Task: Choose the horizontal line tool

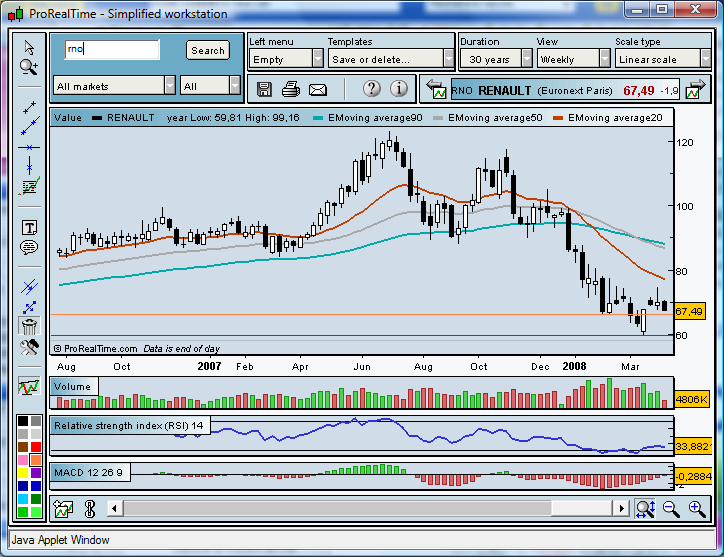Action: click(29, 147)
